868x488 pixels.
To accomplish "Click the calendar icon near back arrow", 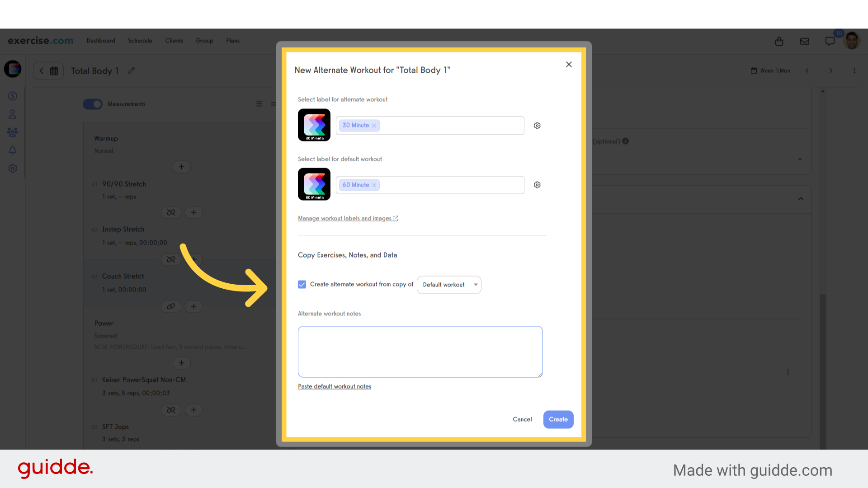I will pos(54,71).
